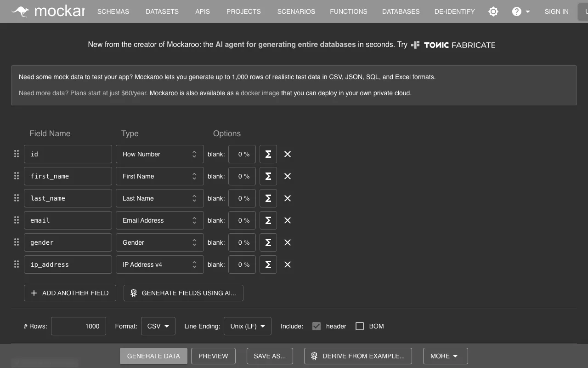Click the drag handle for the id row
The image size is (588, 368).
[17, 154]
